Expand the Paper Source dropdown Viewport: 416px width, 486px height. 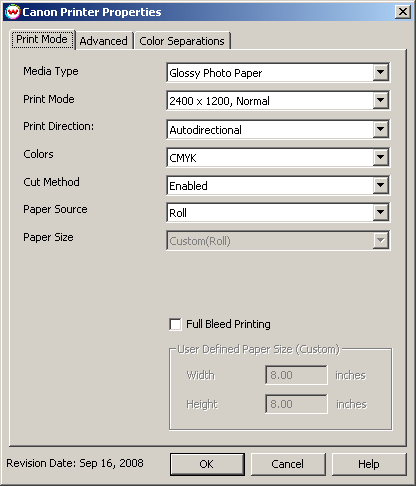coord(278,212)
